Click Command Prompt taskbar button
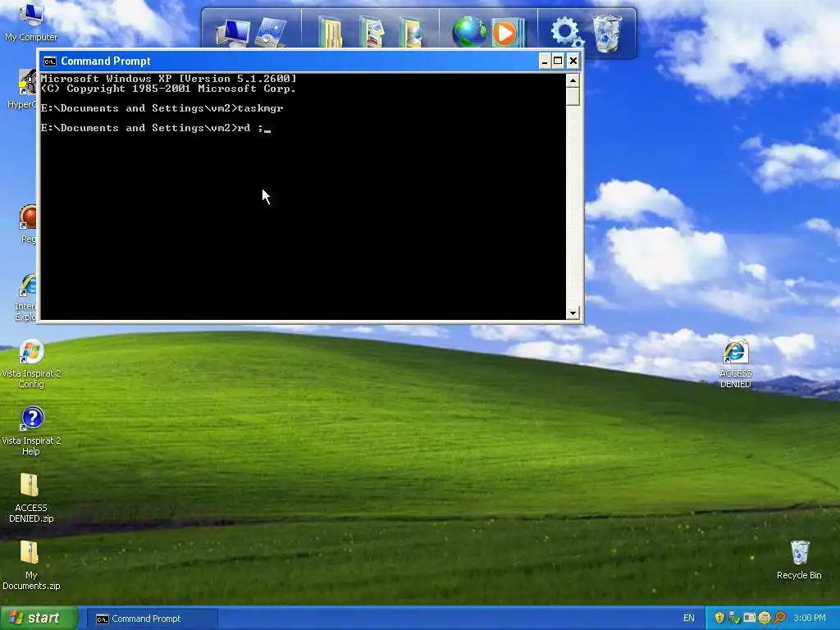The height and width of the screenshot is (630, 840). [x=153, y=619]
